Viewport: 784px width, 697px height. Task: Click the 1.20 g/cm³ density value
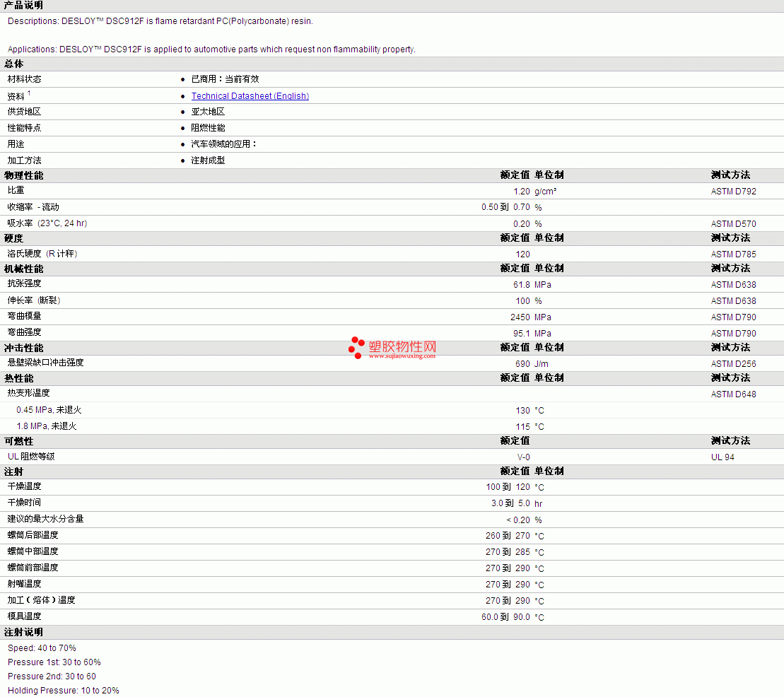point(534,192)
